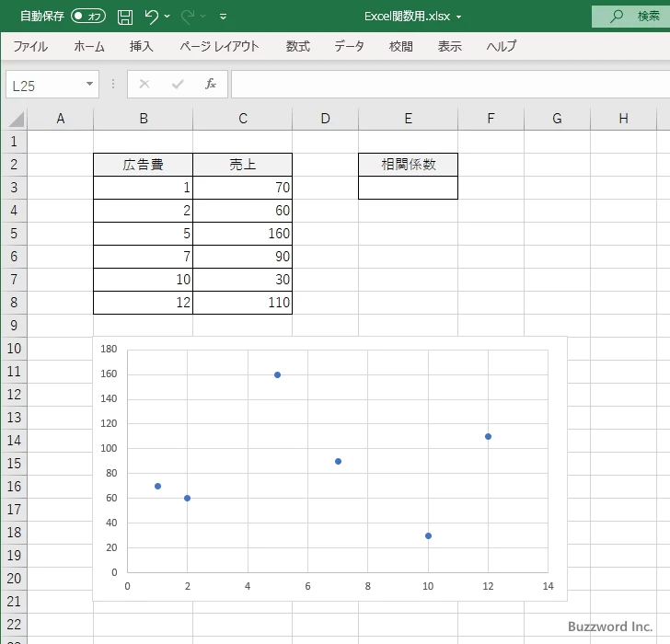Click cell C5 with value 160
This screenshot has width=670, height=644.
243,234
